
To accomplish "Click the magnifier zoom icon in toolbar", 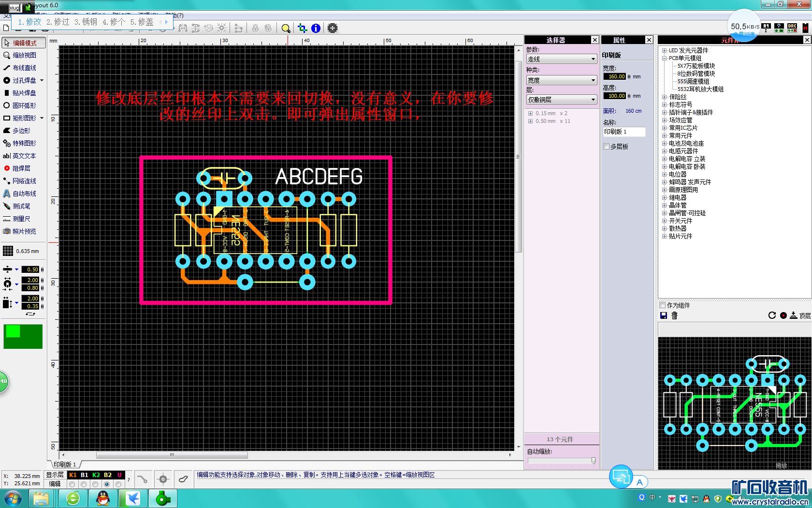I will point(286,29).
